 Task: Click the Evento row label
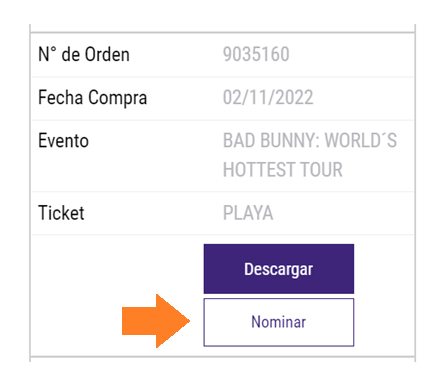pyautogui.click(x=64, y=140)
